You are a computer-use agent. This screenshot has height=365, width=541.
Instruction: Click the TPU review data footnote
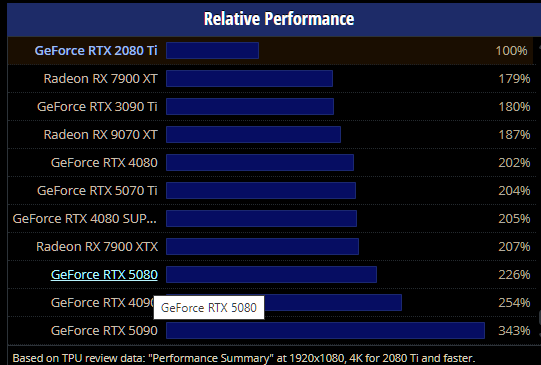click(x=244, y=358)
